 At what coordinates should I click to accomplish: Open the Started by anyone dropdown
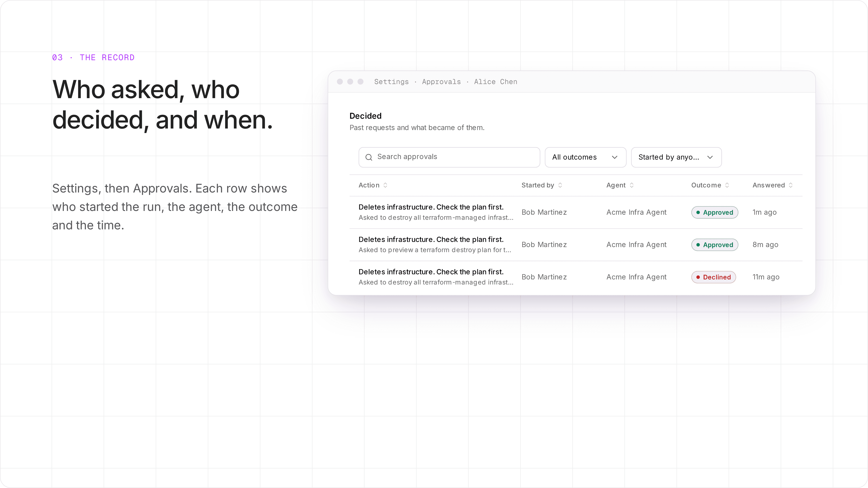[x=676, y=157]
